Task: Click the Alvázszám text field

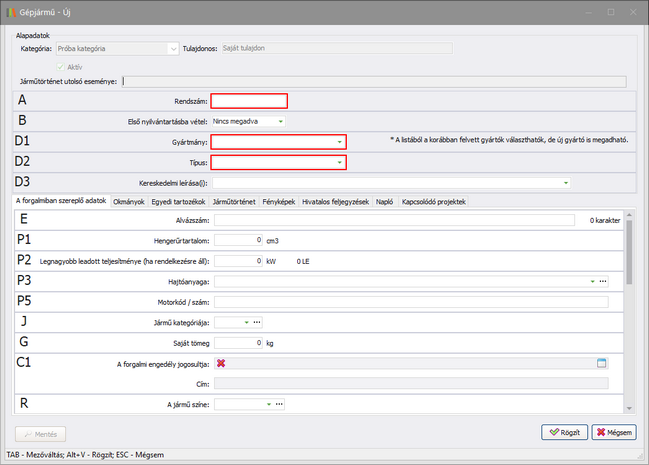Action: 397,219
